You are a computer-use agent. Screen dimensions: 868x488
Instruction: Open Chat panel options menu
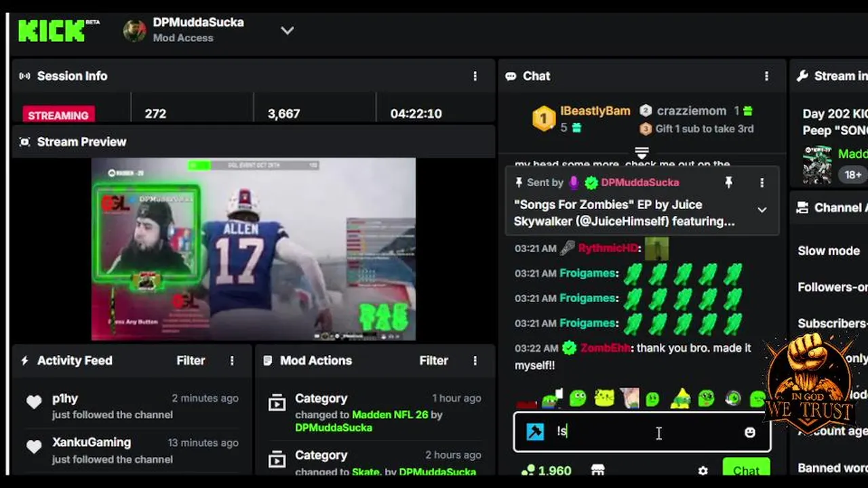click(x=767, y=76)
